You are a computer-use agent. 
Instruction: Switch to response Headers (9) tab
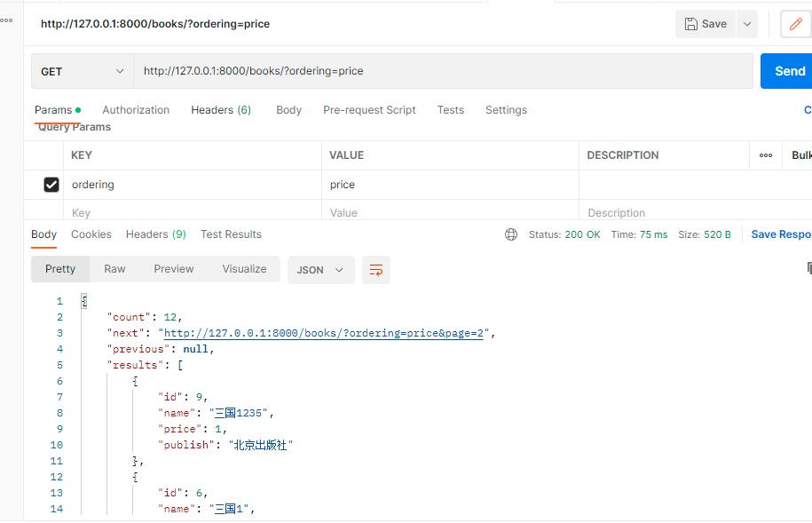(155, 234)
